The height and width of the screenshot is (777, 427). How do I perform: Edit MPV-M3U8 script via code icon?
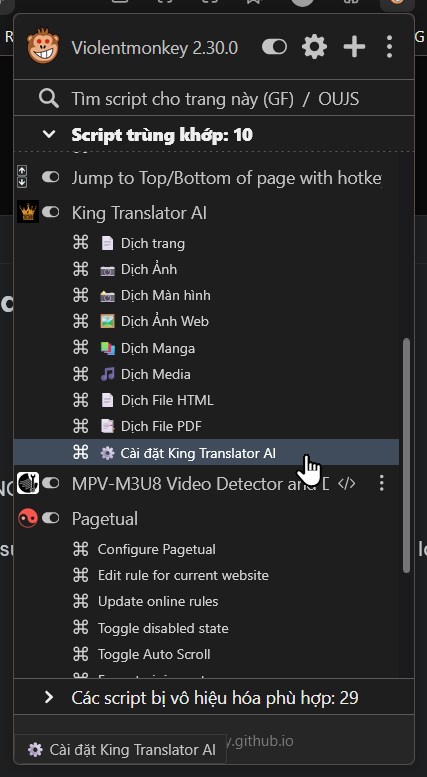point(346,483)
